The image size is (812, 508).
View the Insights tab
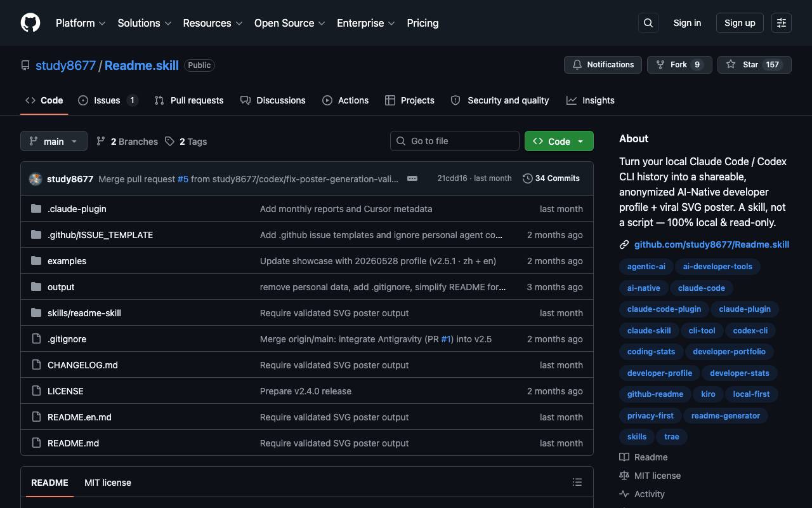point(591,100)
